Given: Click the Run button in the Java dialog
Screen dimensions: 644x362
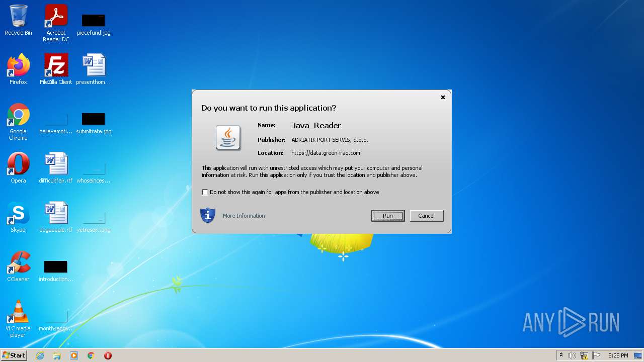Looking at the screenshot, I should [387, 216].
